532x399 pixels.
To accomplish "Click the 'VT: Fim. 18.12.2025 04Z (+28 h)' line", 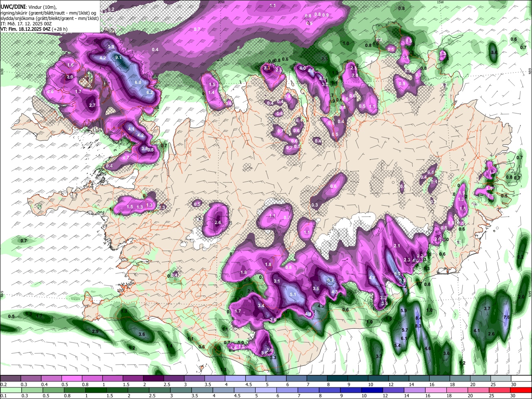I will coord(33,29).
